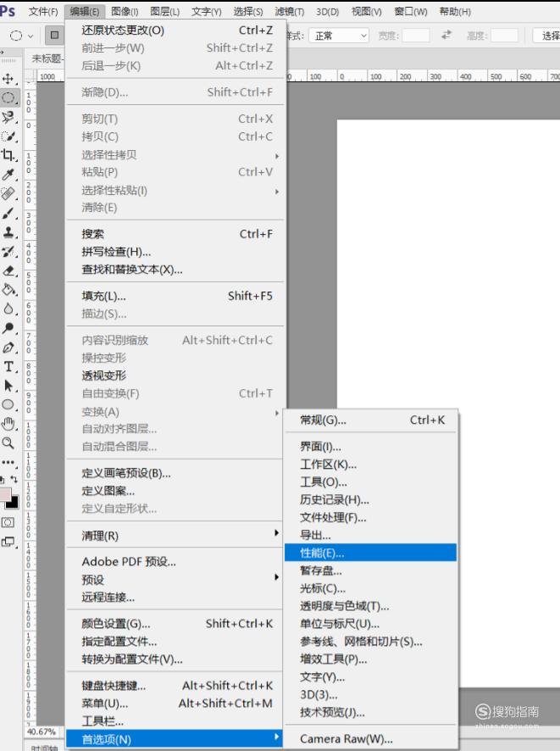Choose 键盘快捷键... from Edit menu
The width and height of the screenshot is (560, 751).
(175, 686)
